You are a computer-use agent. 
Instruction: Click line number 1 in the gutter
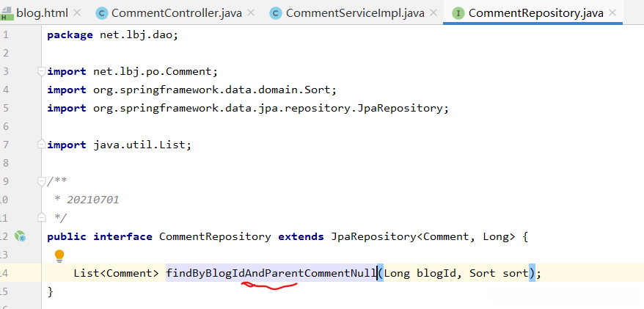click(x=5, y=35)
